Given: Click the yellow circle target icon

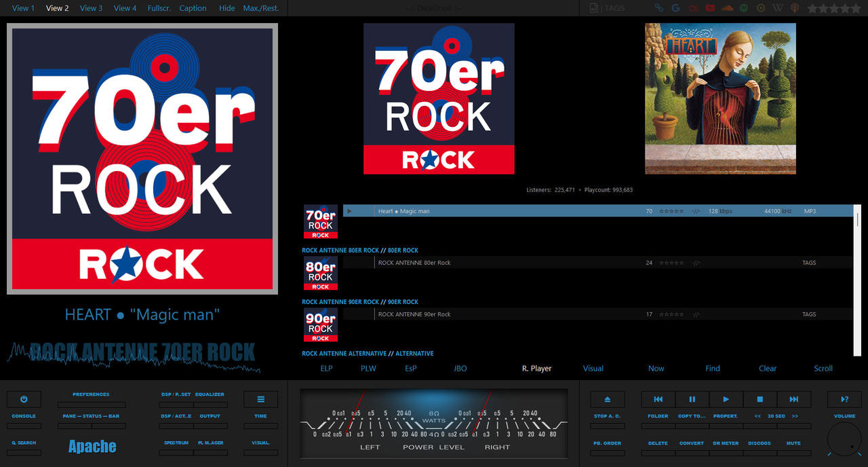Looking at the screenshot, I should 761,8.
